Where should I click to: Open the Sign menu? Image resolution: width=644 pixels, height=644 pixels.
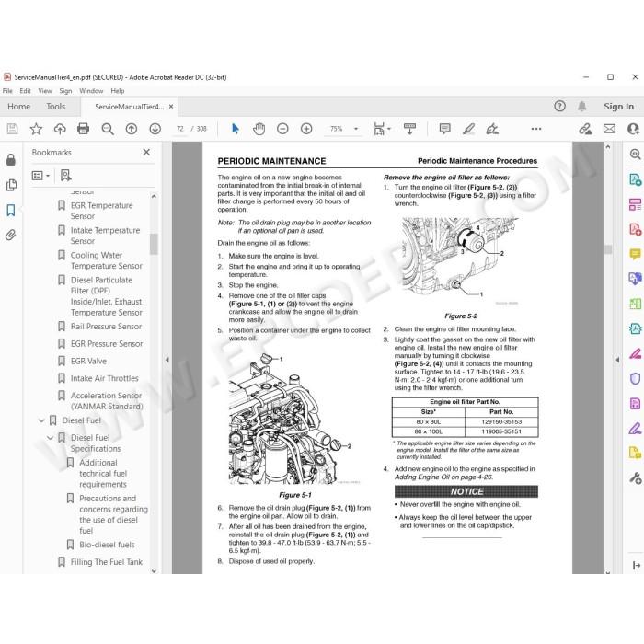point(65,91)
